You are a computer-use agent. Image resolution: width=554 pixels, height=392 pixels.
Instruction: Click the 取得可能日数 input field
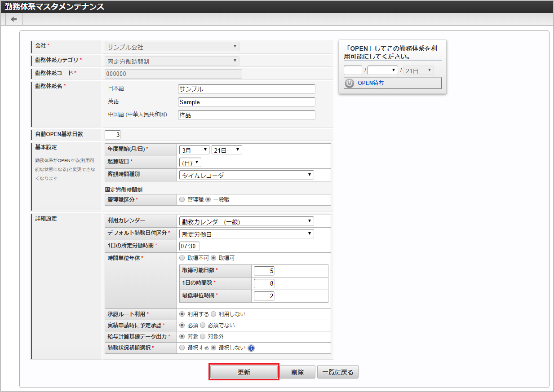[x=264, y=271]
